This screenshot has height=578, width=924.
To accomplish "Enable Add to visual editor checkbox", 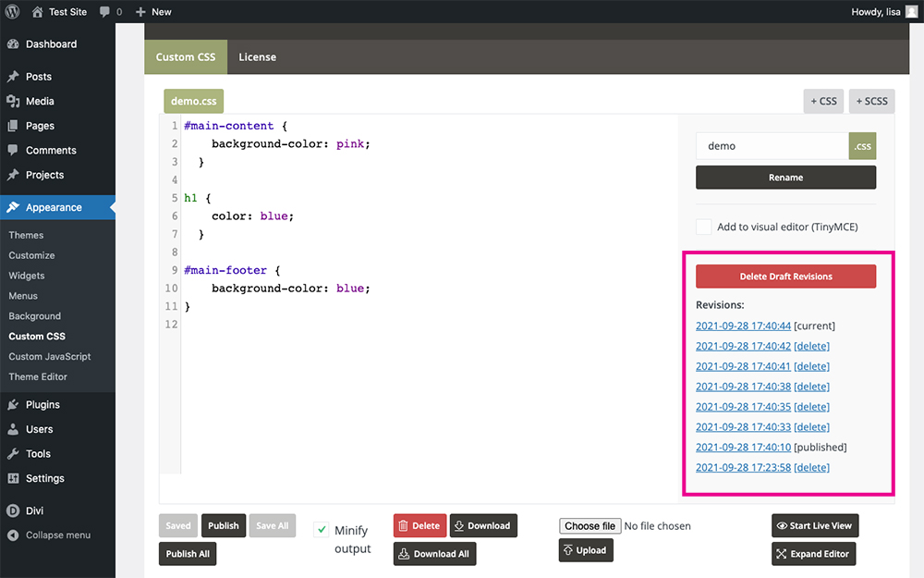I will click(703, 228).
